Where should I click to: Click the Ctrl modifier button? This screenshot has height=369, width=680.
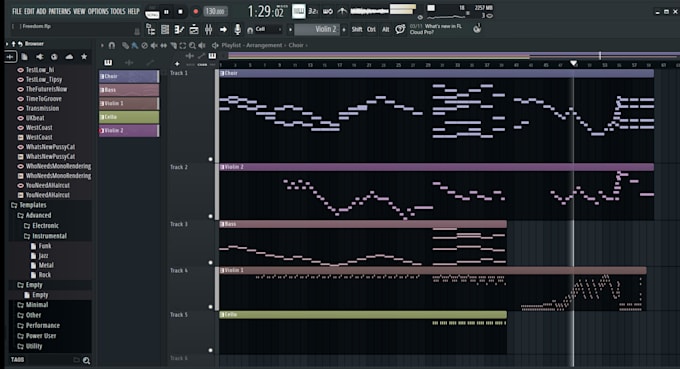coord(372,29)
